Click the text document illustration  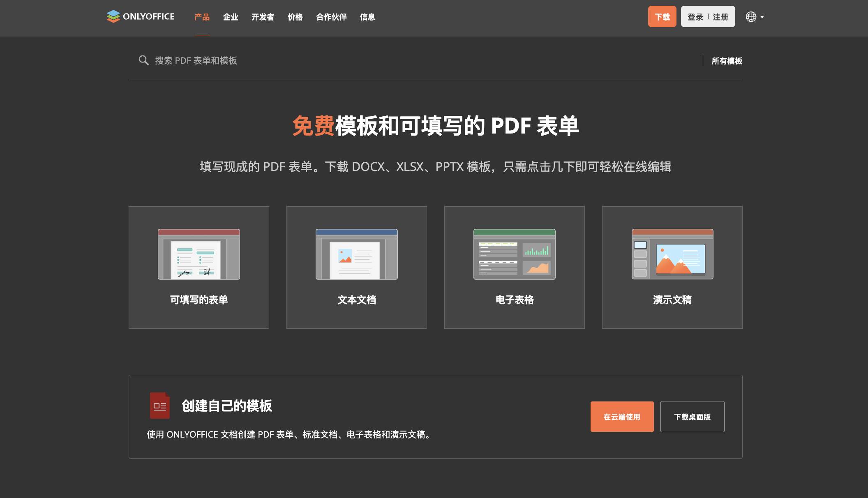(357, 254)
